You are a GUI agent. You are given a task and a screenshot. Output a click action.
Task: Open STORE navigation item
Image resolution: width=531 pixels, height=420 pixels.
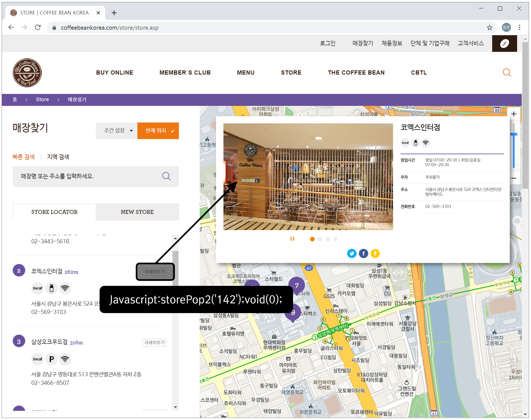pyautogui.click(x=291, y=72)
